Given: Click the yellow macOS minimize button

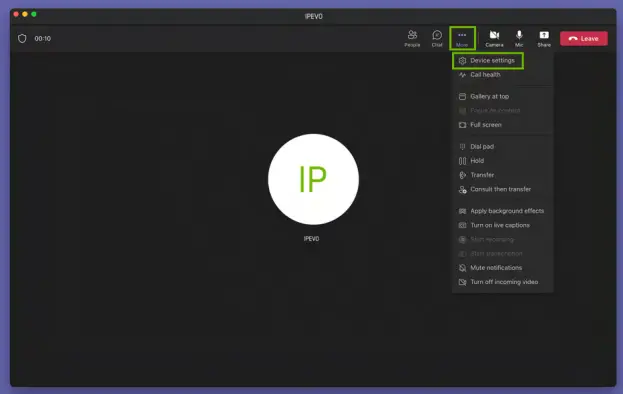Looking at the screenshot, I should pos(25,14).
